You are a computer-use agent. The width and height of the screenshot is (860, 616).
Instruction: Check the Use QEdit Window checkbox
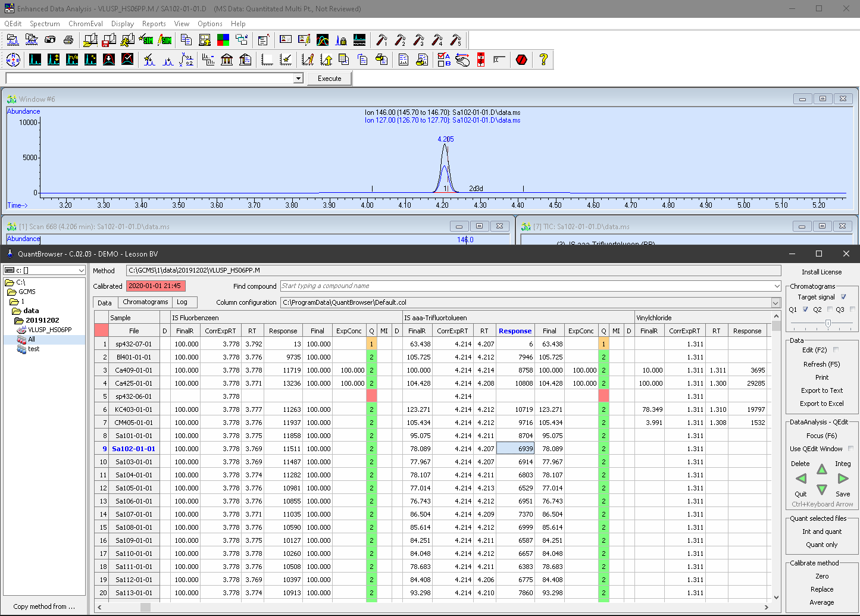[x=850, y=449]
